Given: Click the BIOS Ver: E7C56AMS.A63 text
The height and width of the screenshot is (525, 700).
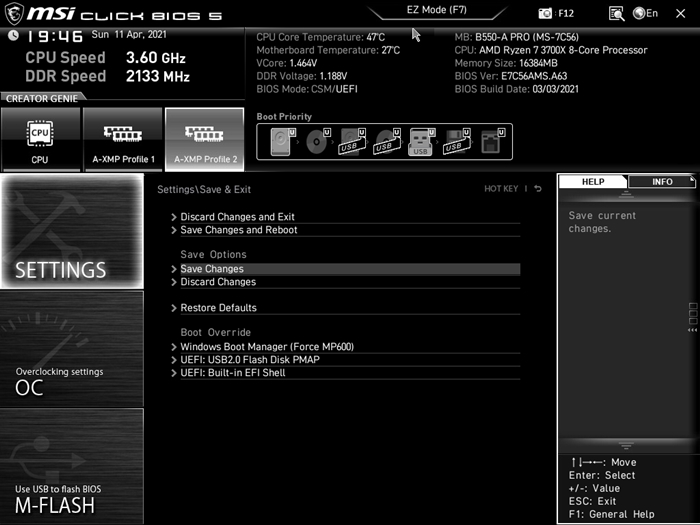Looking at the screenshot, I should pyautogui.click(x=511, y=76).
